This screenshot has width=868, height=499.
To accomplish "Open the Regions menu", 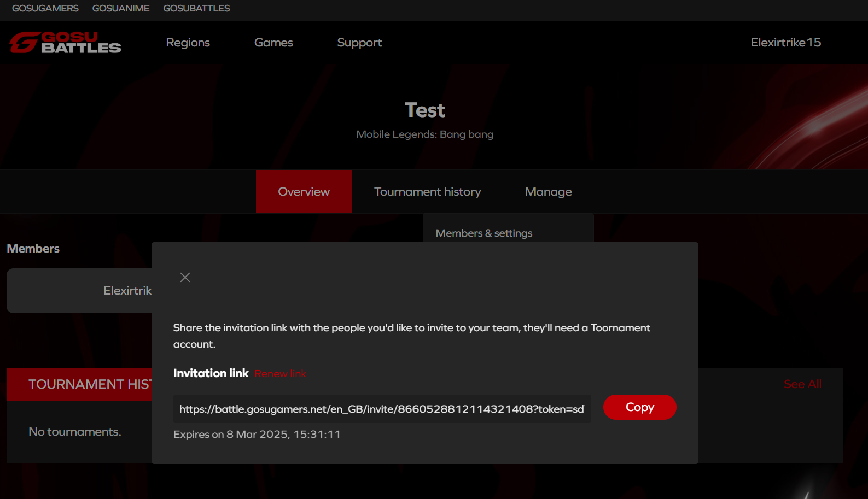I will pos(188,43).
